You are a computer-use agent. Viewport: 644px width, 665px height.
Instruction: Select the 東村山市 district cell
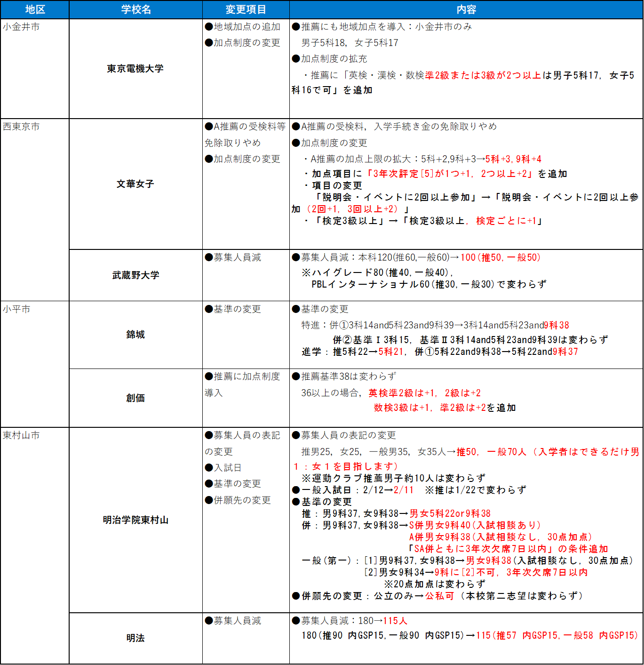(x=35, y=546)
